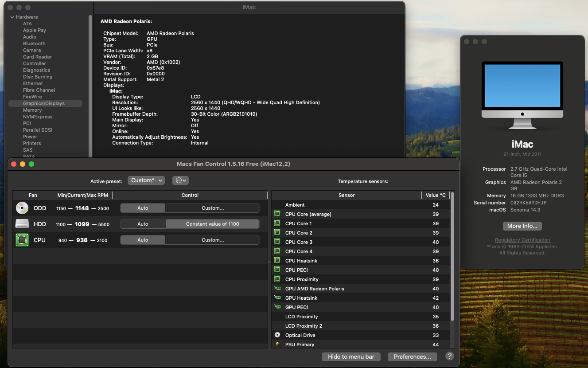
Task: Open Regulatory Certification link
Action: [x=522, y=240]
